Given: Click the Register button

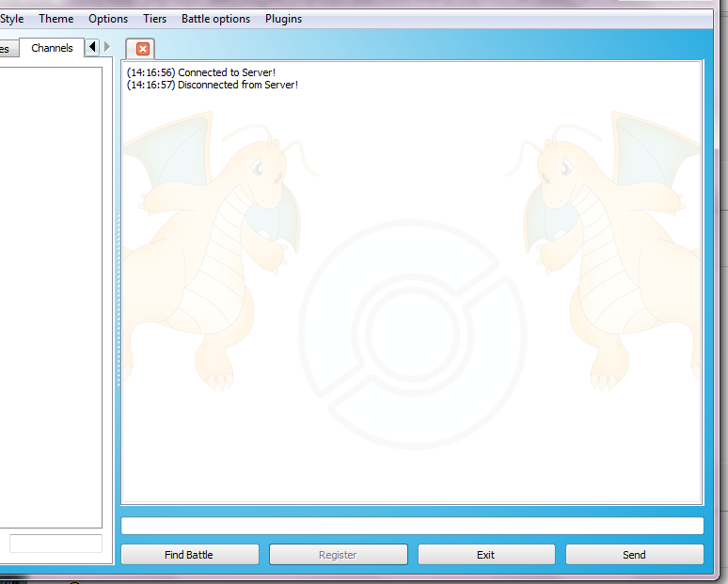Looking at the screenshot, I should 338,555.
